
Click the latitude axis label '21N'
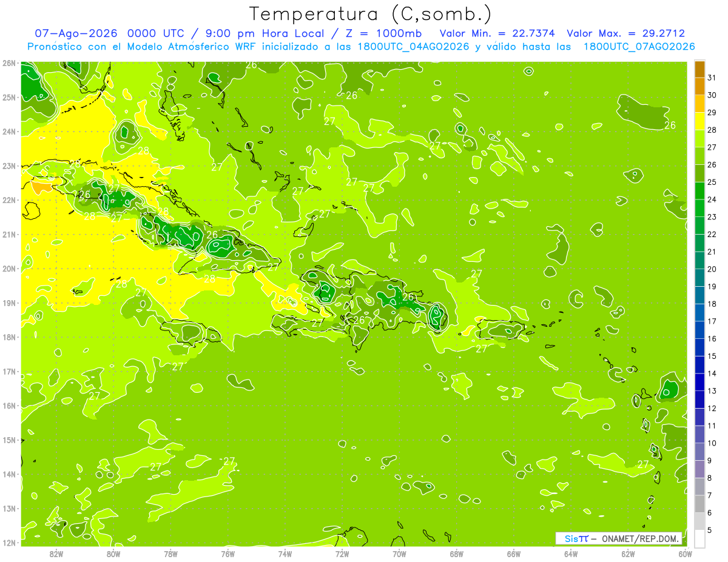pos(9,235)
